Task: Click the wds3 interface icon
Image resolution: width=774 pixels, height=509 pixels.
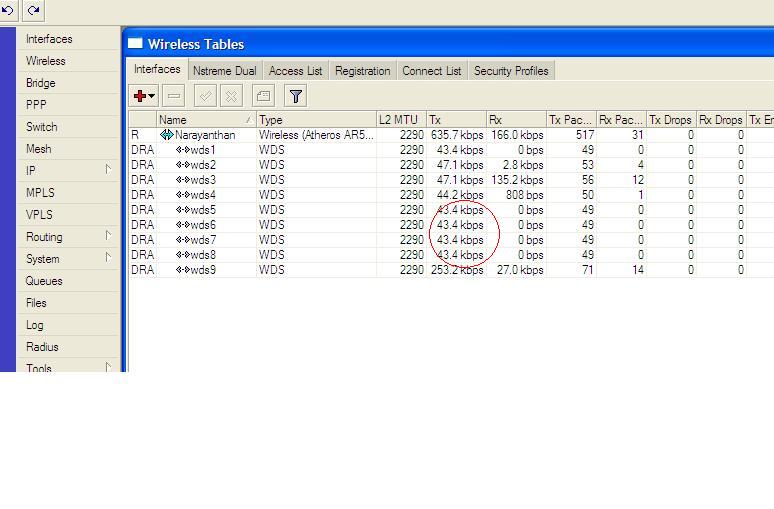Action: click(x=183, y=180)
